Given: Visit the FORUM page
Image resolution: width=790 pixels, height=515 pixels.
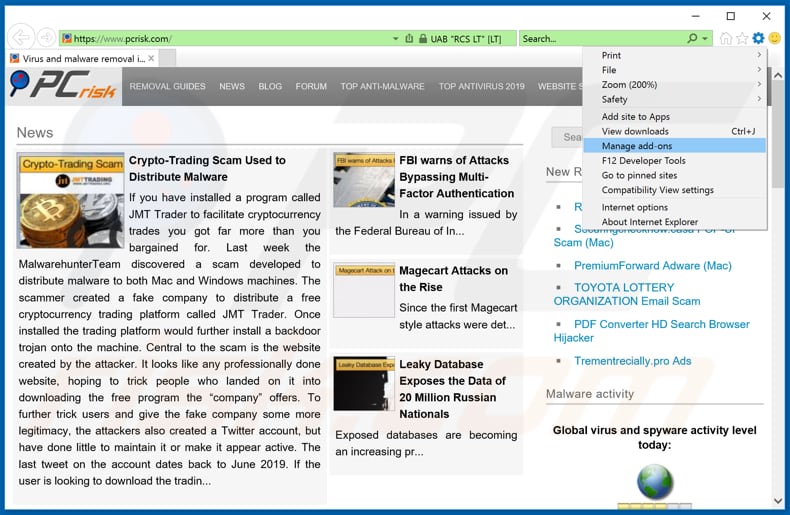Looking at the screenshot, I should click(311, 86).
